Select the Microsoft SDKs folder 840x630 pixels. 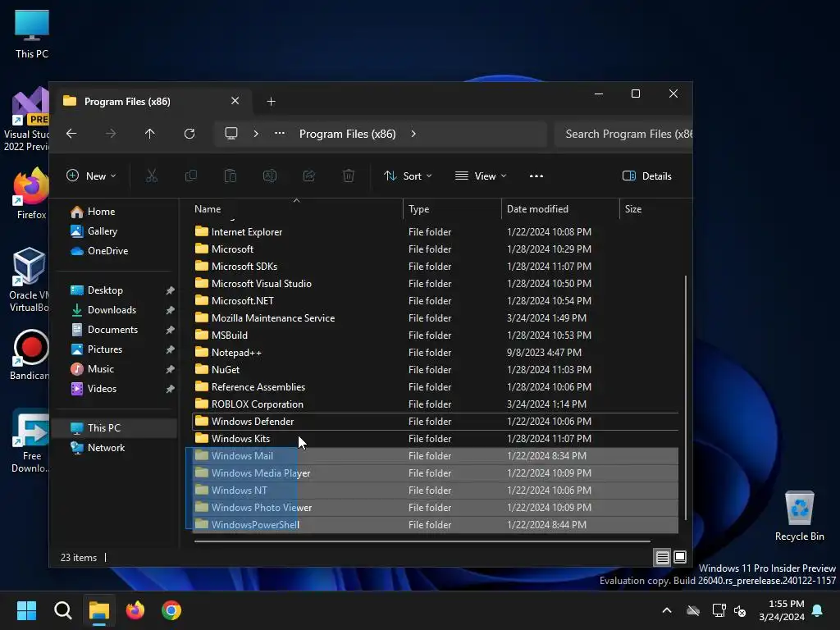click(435, 267)
